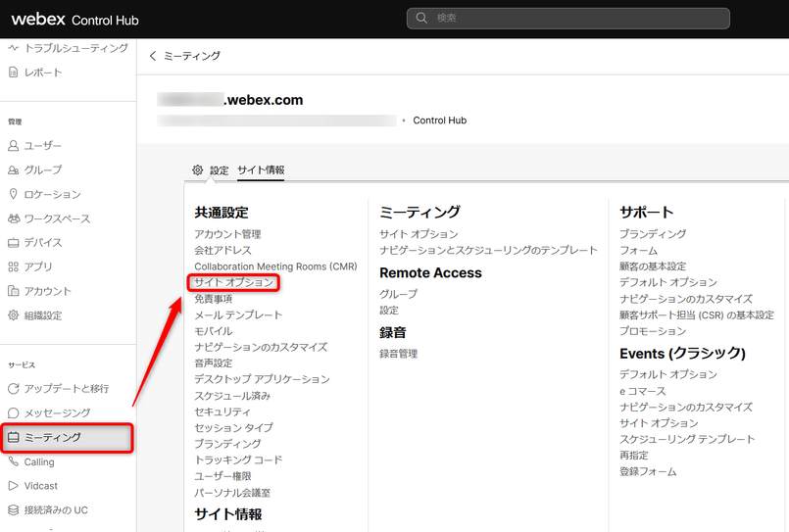Screen dimensions: 789x532
Task: Click the Users person icon
Action: (x=14, y=146)
